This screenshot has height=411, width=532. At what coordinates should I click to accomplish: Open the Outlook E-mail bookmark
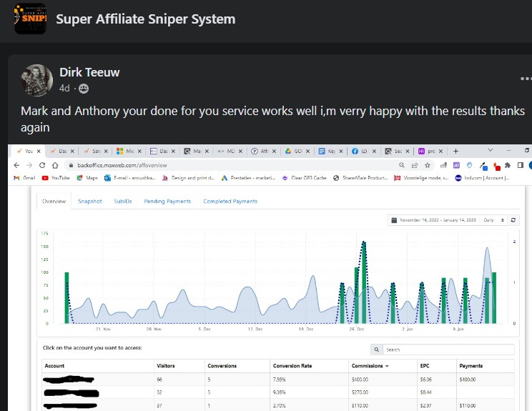coord(130,178)
